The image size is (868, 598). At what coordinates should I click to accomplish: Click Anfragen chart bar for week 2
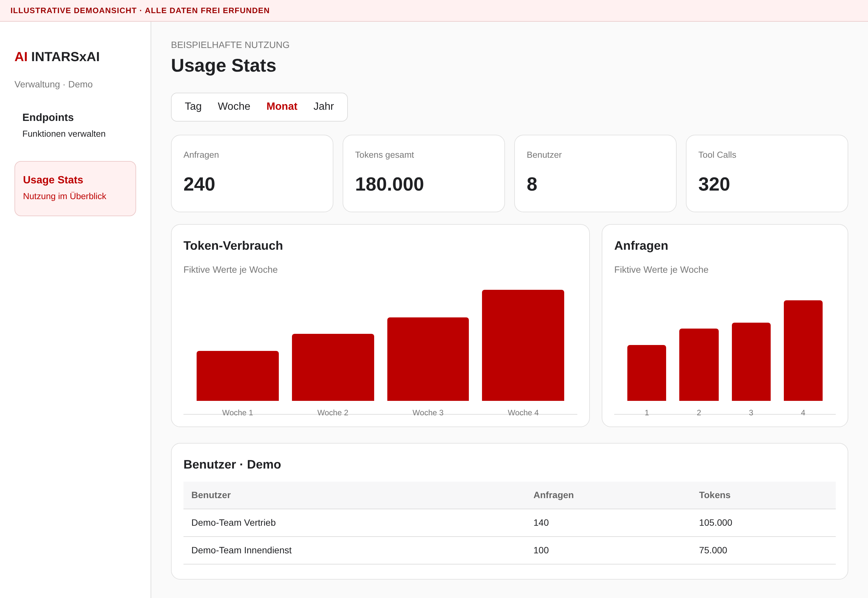699,365
